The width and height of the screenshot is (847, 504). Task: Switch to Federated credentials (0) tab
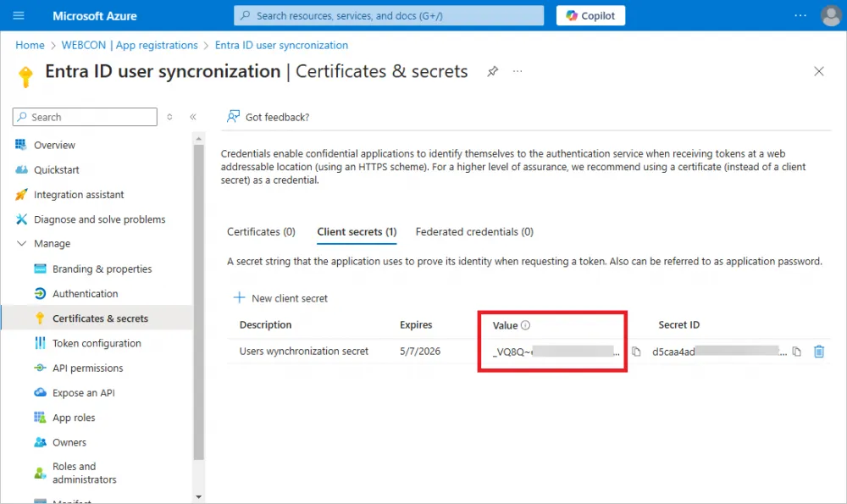(x=474, y=232)
